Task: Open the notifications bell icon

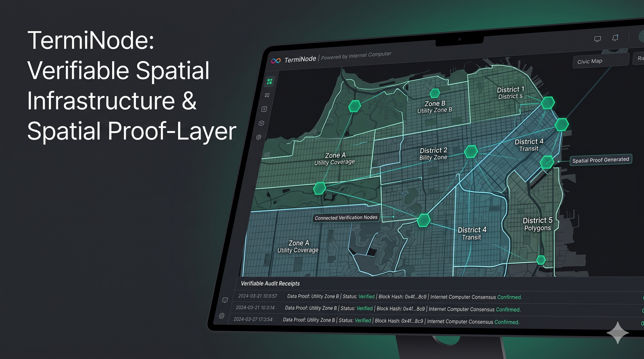Action: [x=615, y=38]
